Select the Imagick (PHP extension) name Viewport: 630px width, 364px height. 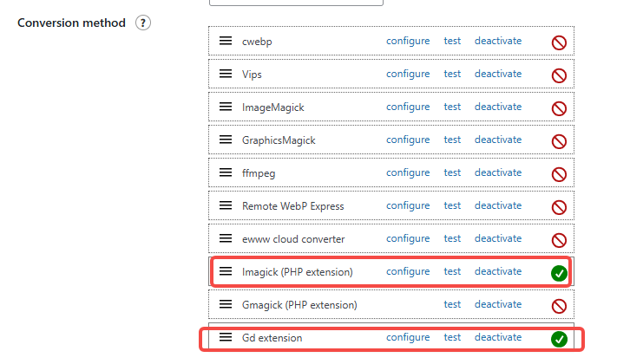click(298, 272)
